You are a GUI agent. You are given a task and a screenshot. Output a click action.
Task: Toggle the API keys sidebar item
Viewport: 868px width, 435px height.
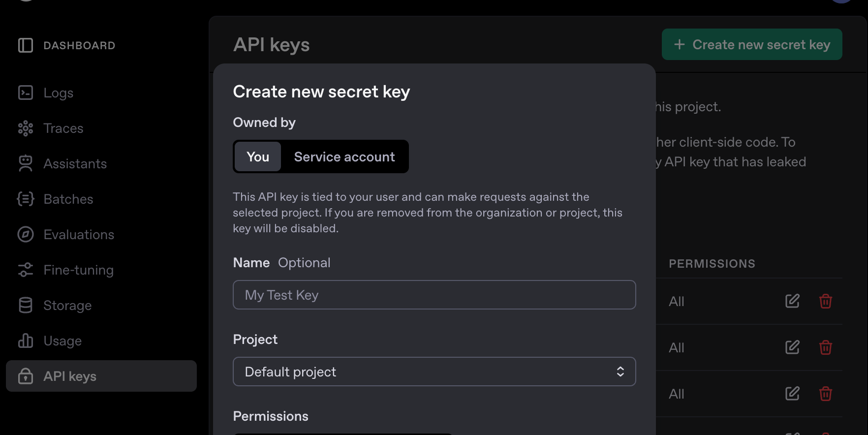69,376
